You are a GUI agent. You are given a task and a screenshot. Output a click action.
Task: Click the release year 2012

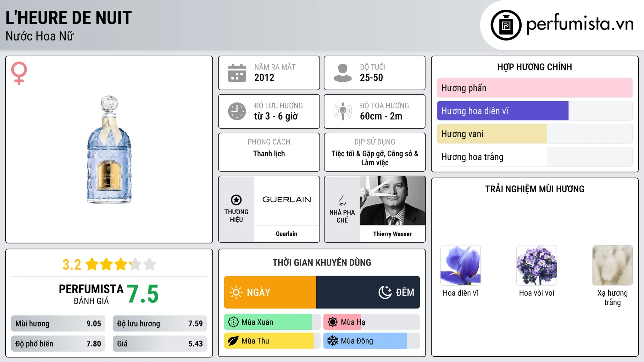pyautogui.click(x=264, y=78)
